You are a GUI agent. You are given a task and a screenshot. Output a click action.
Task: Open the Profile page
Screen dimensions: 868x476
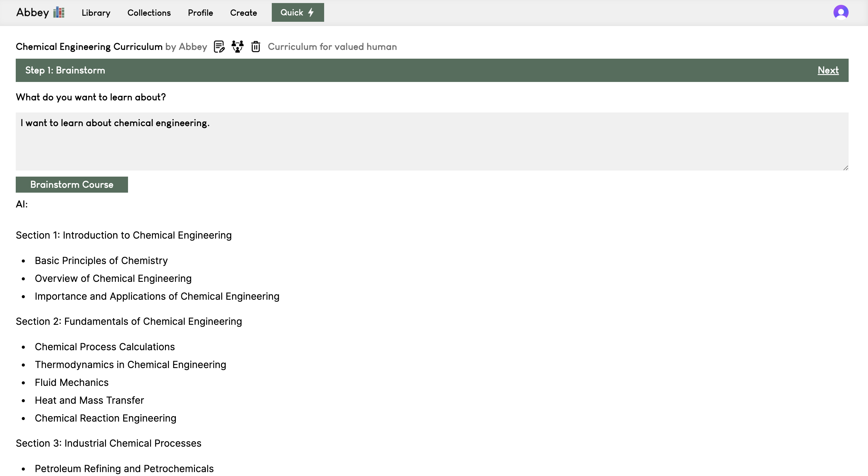tap(200, 13)
